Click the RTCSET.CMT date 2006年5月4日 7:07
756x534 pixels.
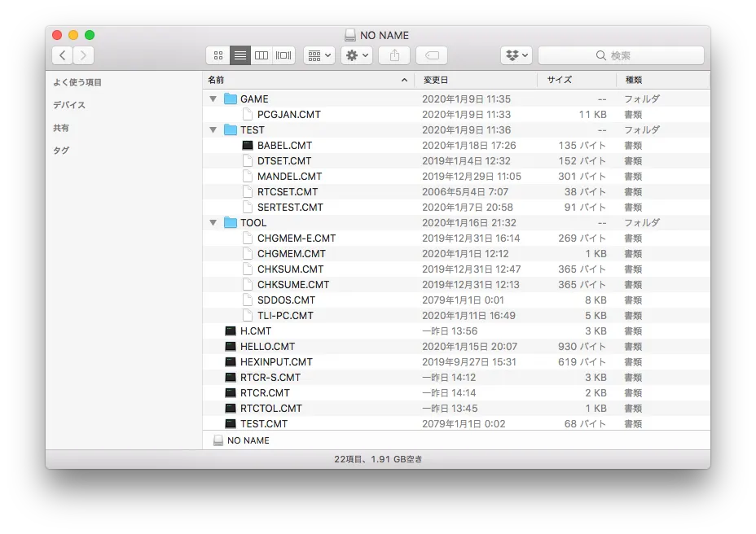465,192
